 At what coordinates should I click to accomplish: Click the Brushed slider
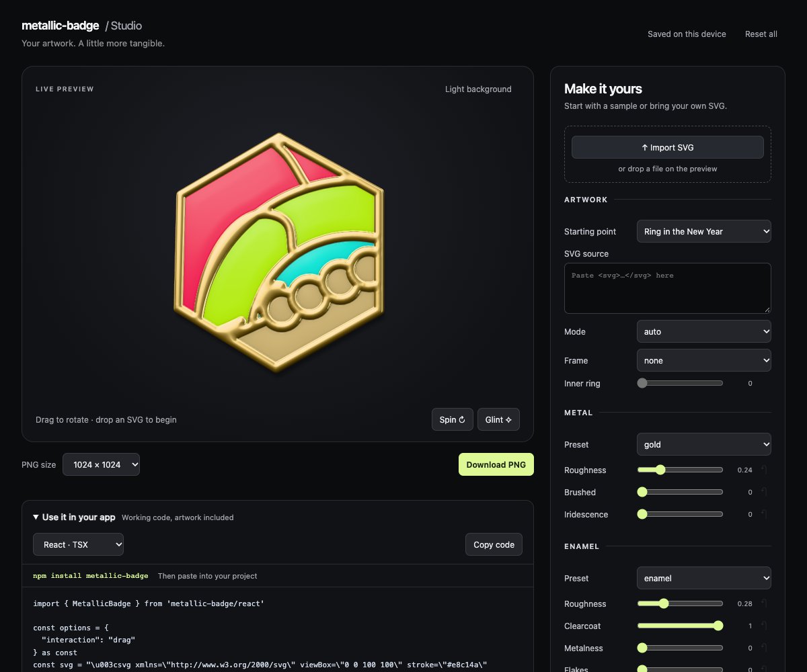[x=680, y=492]
